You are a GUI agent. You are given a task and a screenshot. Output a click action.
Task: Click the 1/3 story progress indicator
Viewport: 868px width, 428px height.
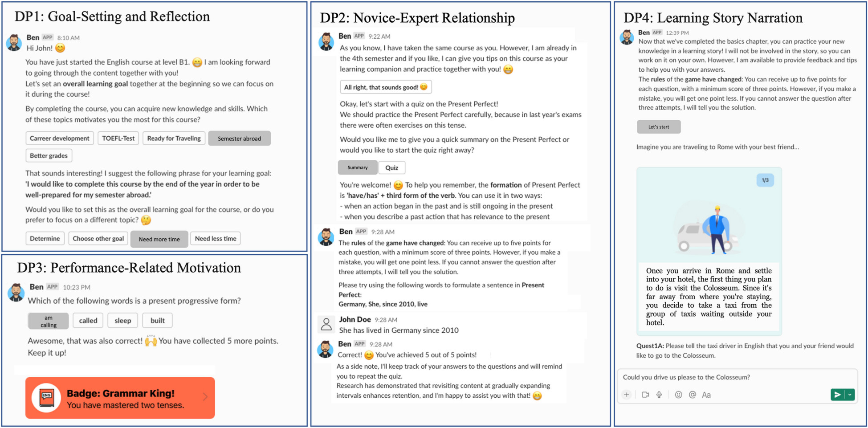tap(766, 180)
